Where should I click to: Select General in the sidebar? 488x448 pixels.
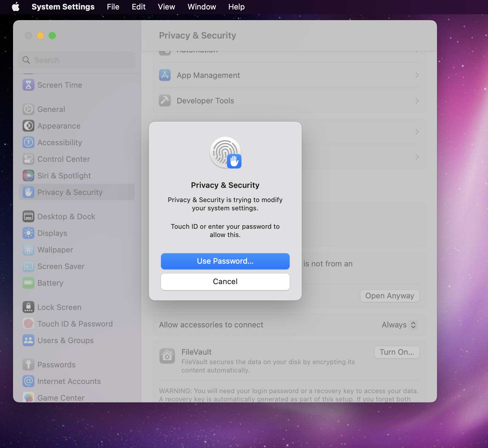(x=77, y=109)
